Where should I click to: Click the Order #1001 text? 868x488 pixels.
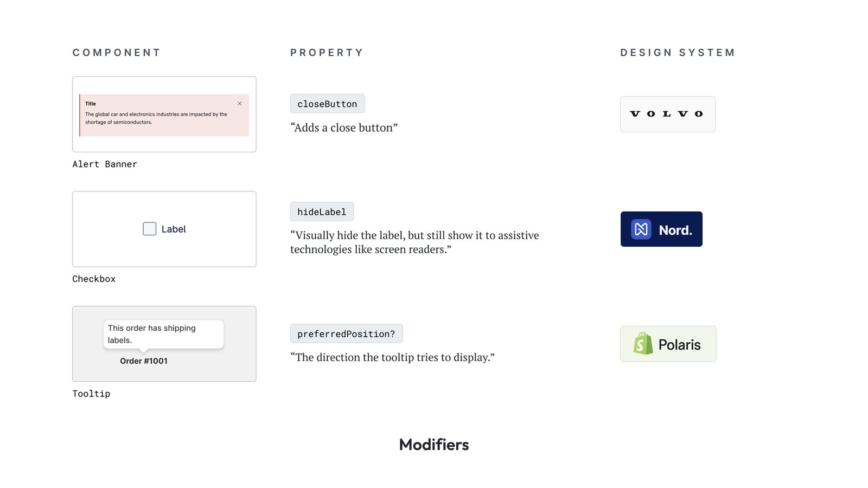coord(144,361)
